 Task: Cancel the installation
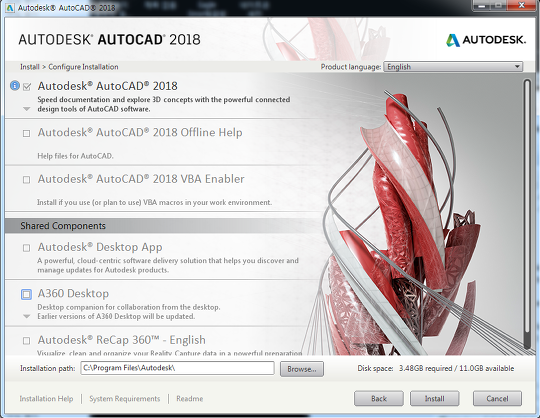(x=497, y=398)
